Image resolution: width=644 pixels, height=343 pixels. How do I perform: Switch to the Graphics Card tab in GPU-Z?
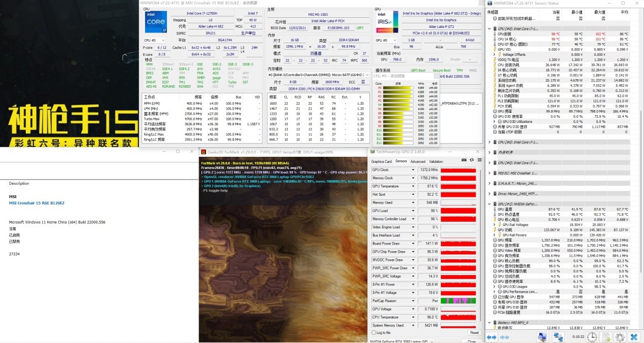point(382,161)
